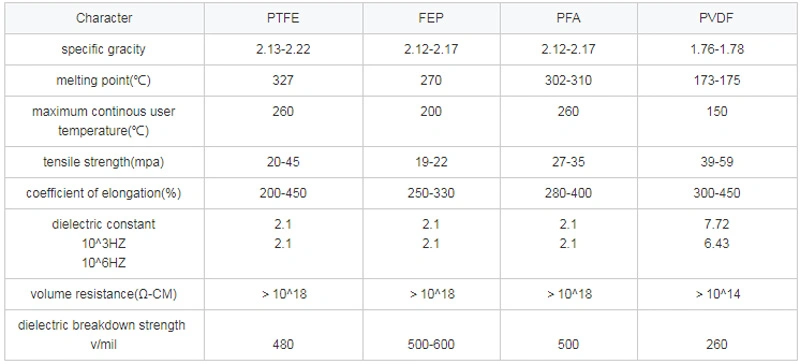Click PVDF specific gravity 1.76-1.78

(717, 50)
